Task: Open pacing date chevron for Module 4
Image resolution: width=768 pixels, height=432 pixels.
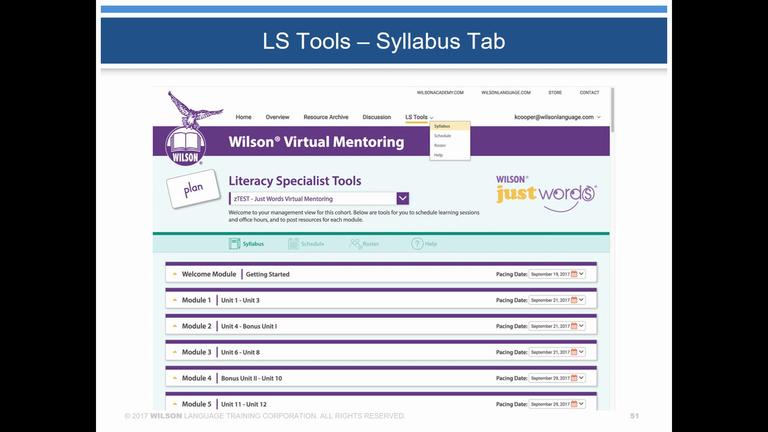Action: point(581,378)
